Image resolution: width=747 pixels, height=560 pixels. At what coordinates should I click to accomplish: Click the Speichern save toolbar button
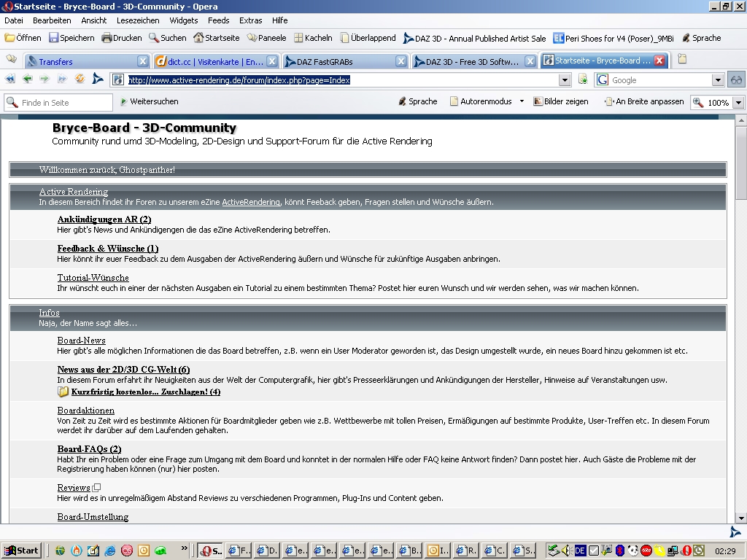[x=71, y=38]
